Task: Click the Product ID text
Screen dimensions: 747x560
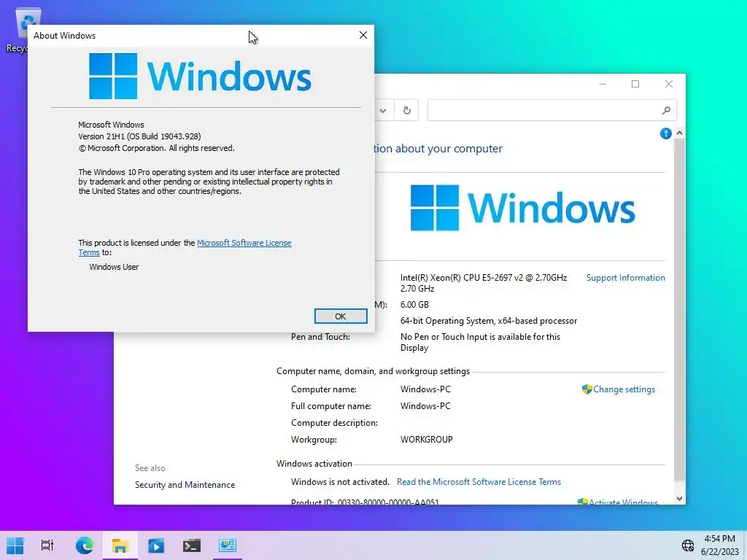Action: pos(365,502)
